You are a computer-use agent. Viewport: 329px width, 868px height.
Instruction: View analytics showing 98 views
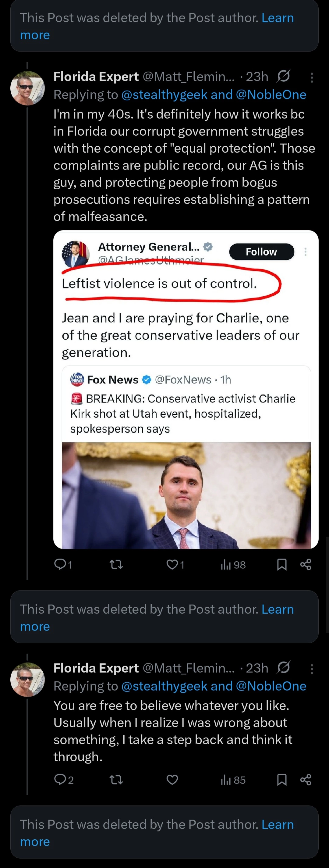[x=233, y=564]
